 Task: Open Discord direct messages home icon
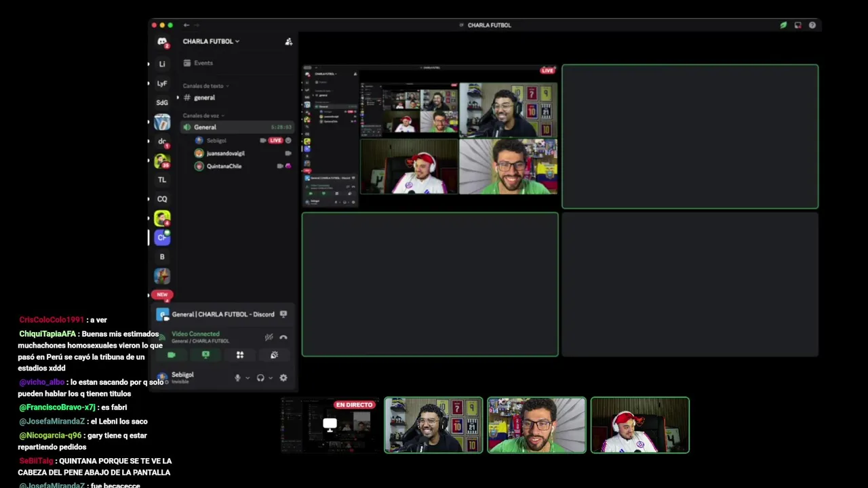162,42
